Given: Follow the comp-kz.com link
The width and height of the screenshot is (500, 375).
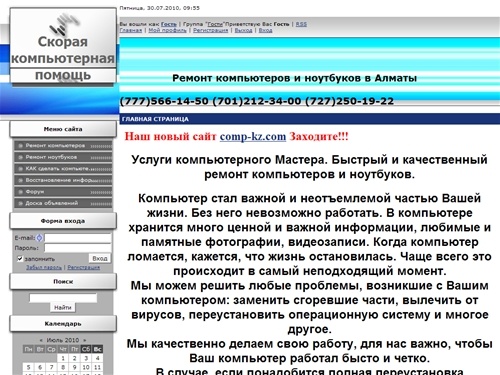Looking at the screenshot, I should point(253,136).
